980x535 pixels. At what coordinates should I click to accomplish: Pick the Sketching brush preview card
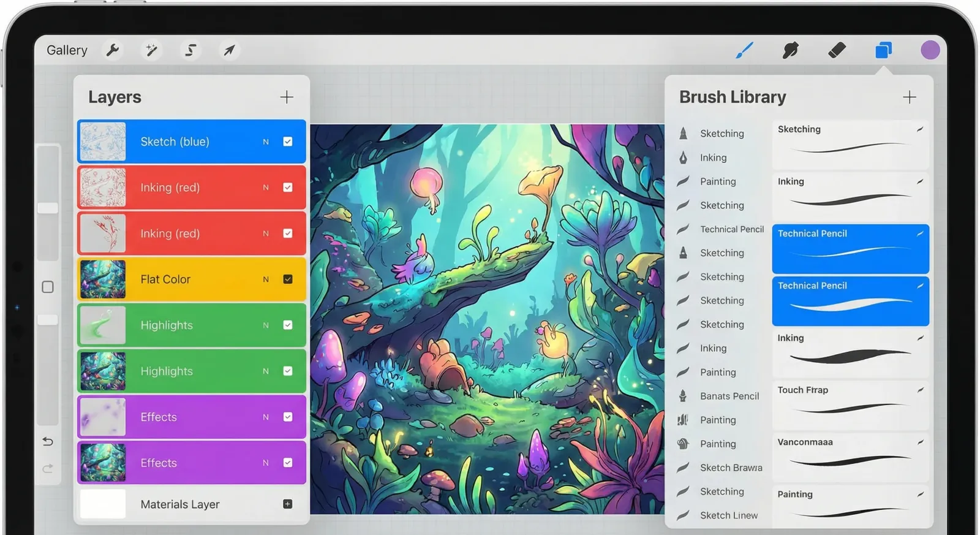[x=851, y=145]
